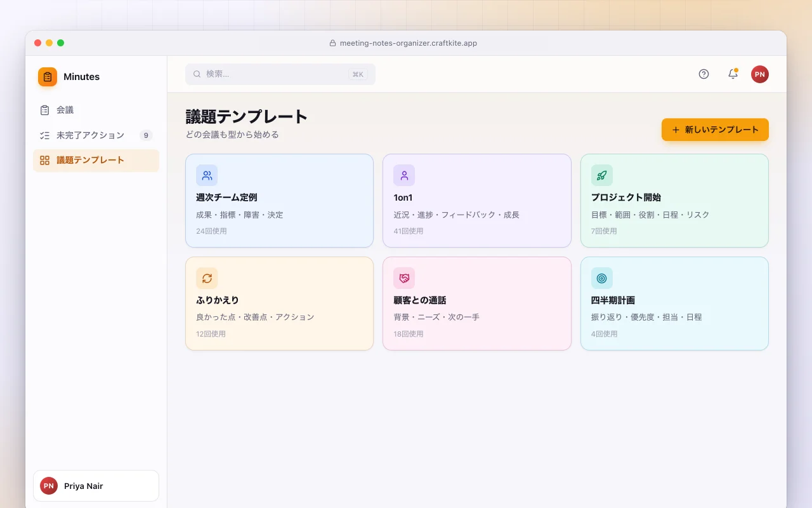Open the プロジェクト開始 template title
Image resolution: width=812 pixels, height=508 pixels.
click(x=626, y=197)
